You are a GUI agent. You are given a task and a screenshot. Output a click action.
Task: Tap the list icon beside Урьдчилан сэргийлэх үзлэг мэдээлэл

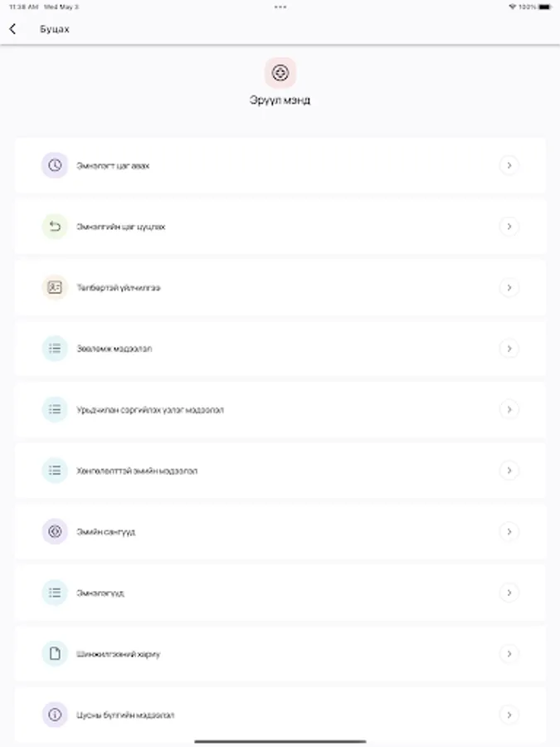coord(55,409)
